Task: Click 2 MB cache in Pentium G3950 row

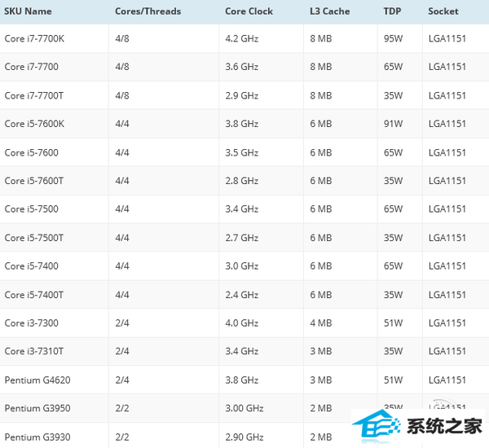Action: 321,408
